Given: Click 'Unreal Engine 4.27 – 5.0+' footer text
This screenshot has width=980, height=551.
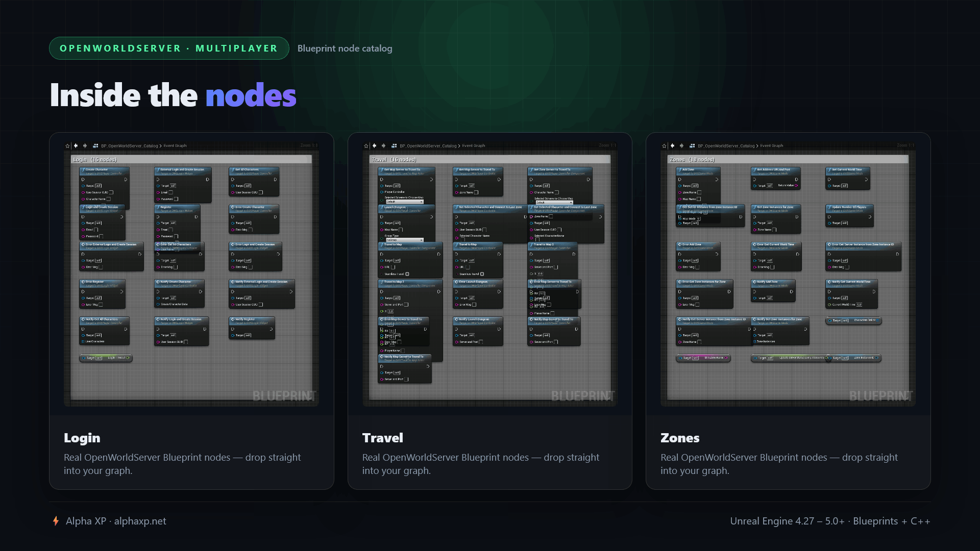Looking at the screenshot, I should coord(787,521).
